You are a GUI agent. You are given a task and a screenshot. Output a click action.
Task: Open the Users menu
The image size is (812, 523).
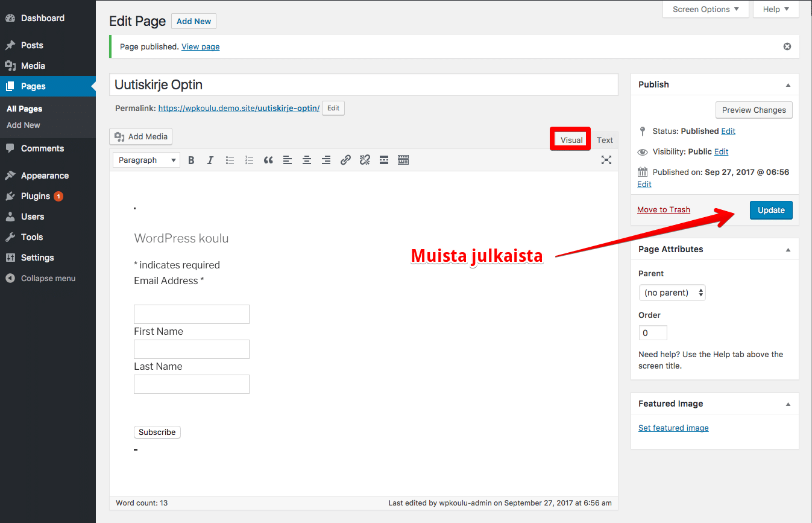pyautogui.click(x=48, y=217)
